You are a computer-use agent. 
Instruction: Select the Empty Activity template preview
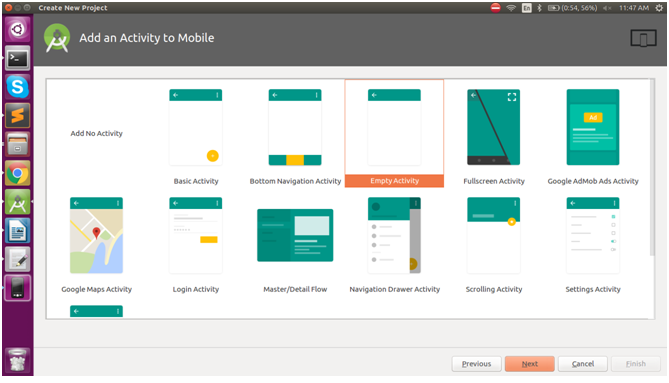coord(394,127)
